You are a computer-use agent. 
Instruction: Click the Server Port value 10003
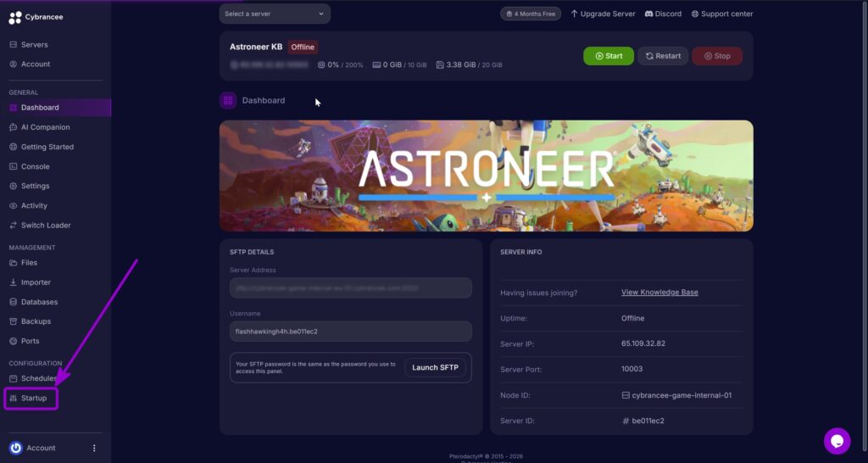click(x=632, y=369)
